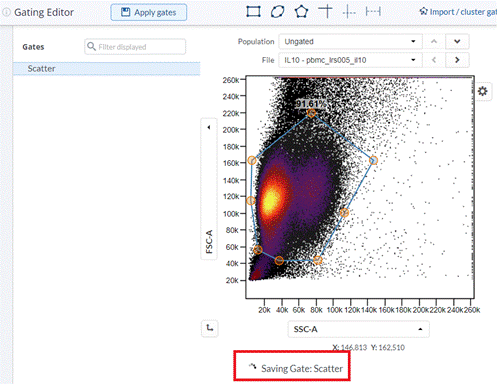Select the polygon gate tool
Image resolution: width=500 pixels, height=384 pixels.
(301, 12)
